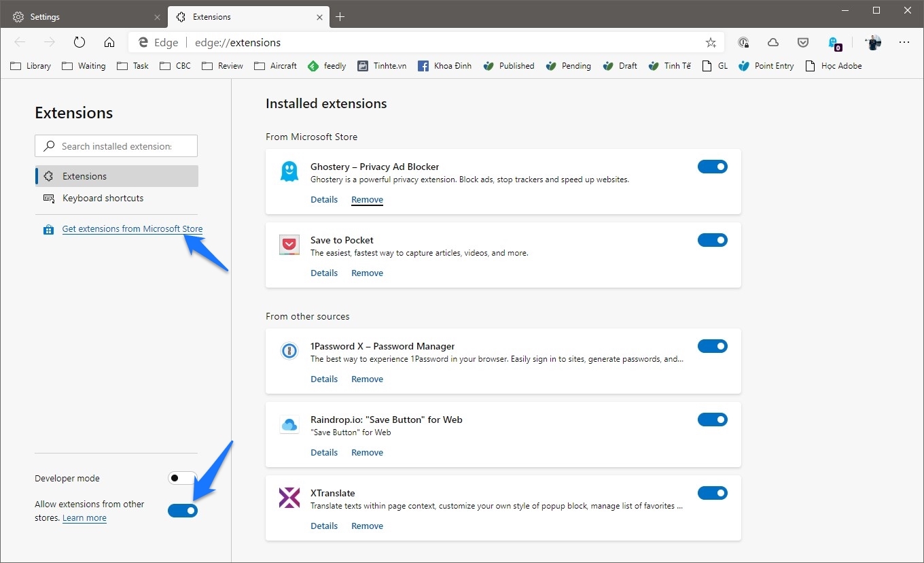Select Extensions in the sidebar
This screenshot has width=924, height=563.
click(116, 176)
